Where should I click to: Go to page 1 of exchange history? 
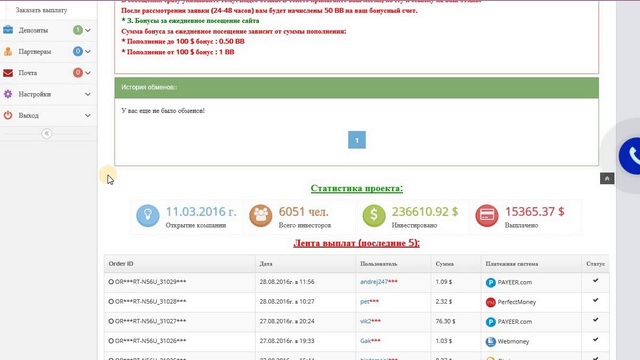tap(357, 140)
